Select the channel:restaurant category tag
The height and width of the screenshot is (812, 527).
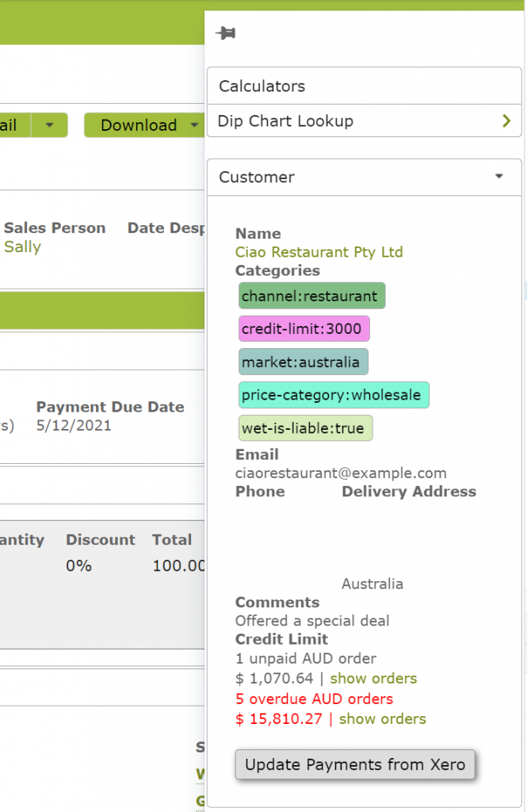(x=311, y=296)
